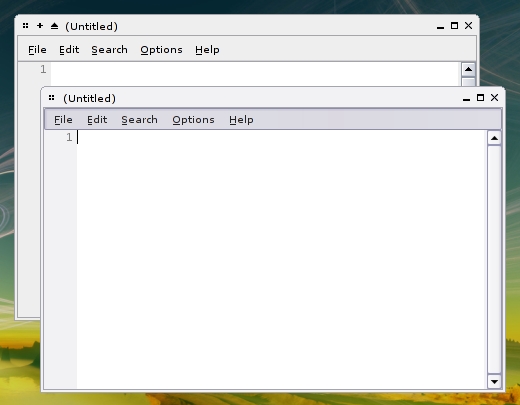This screenshot has width=520, height=405.
Task: Close the back Untitled window
Action: pyautogui.click(x=468, y=26)
